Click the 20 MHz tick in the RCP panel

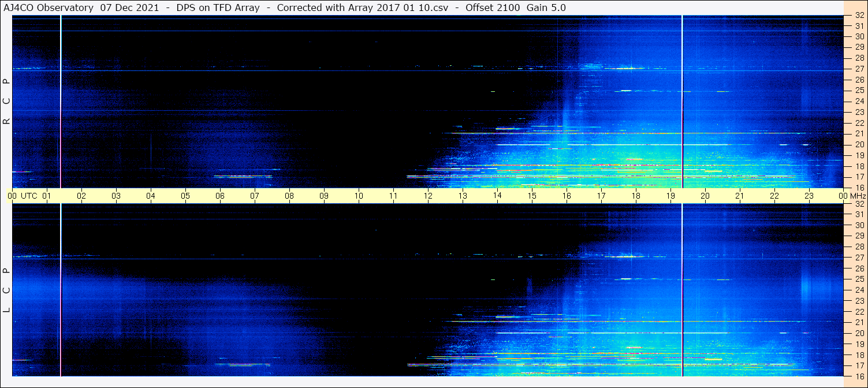coord(859,144)
